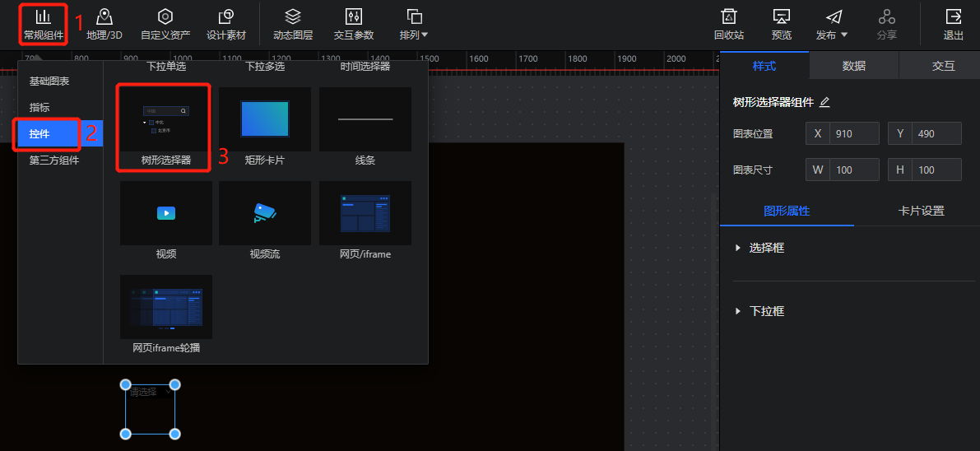Switch to the 数据 tab
The width and height of the screenshot is (980, 451).
click(x=853, y=66)
